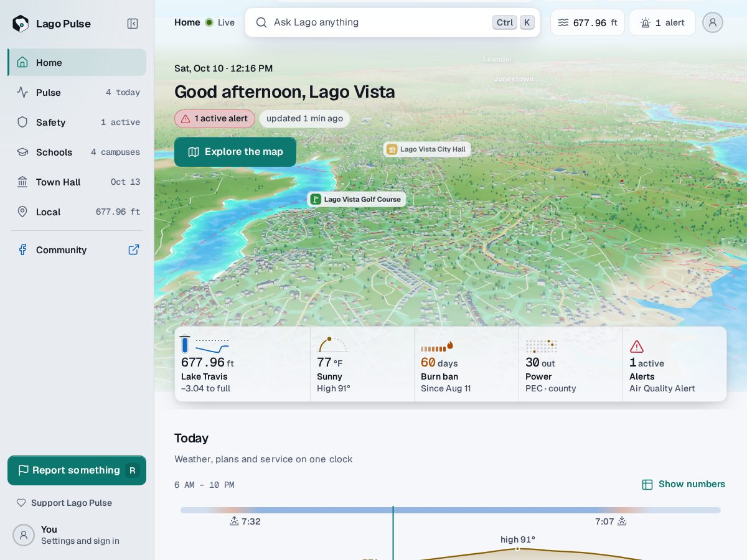Click the 677.96 ft lake level button
Screen dimensions: 747x560
[588, 22]
